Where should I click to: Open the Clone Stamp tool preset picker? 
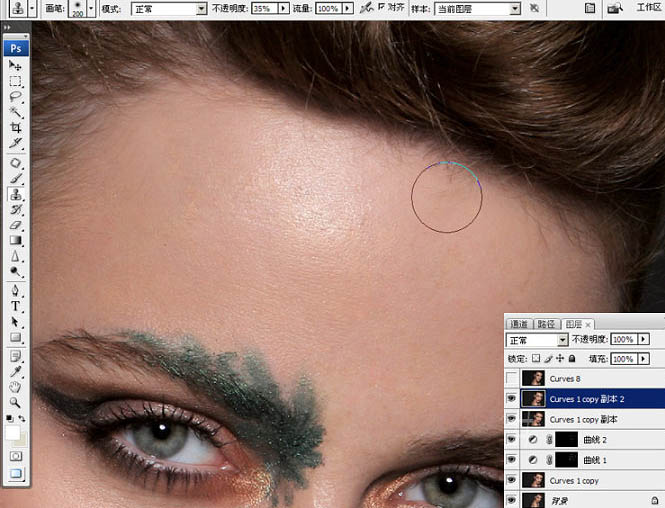(x=32, y=8)
